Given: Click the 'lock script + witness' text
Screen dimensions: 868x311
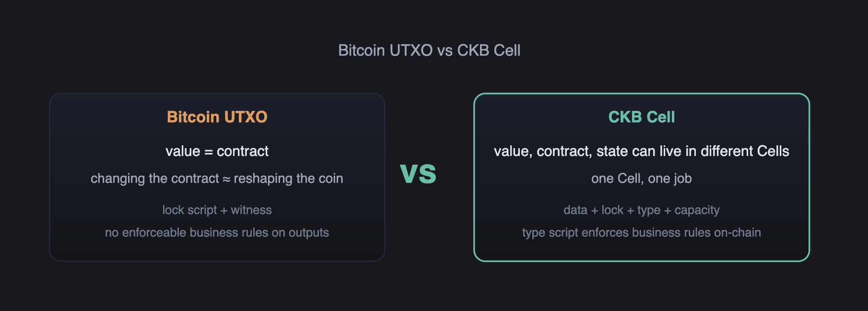Looking at the screenshot, I should click(217, 210).
